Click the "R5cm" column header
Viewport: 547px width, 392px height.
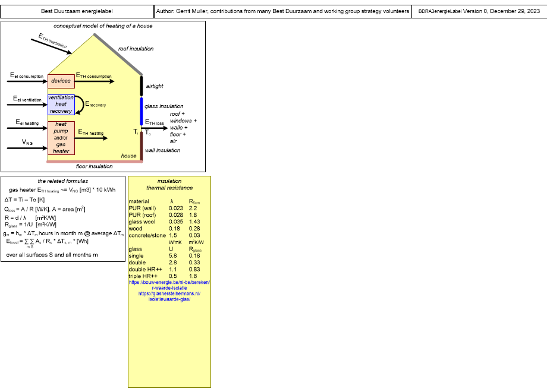pyautogui.click(x=194, y=202)
